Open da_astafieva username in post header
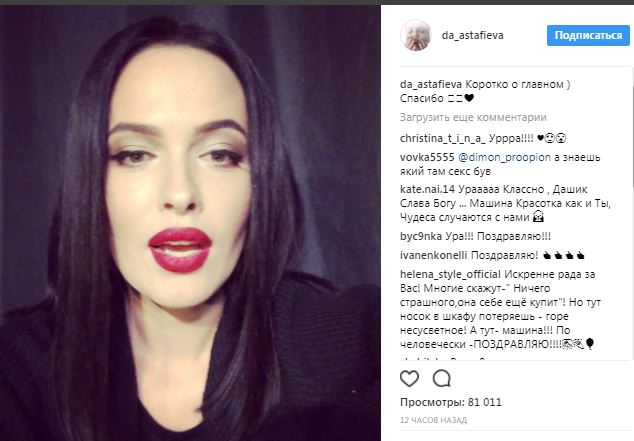 (x=472, y=36)
